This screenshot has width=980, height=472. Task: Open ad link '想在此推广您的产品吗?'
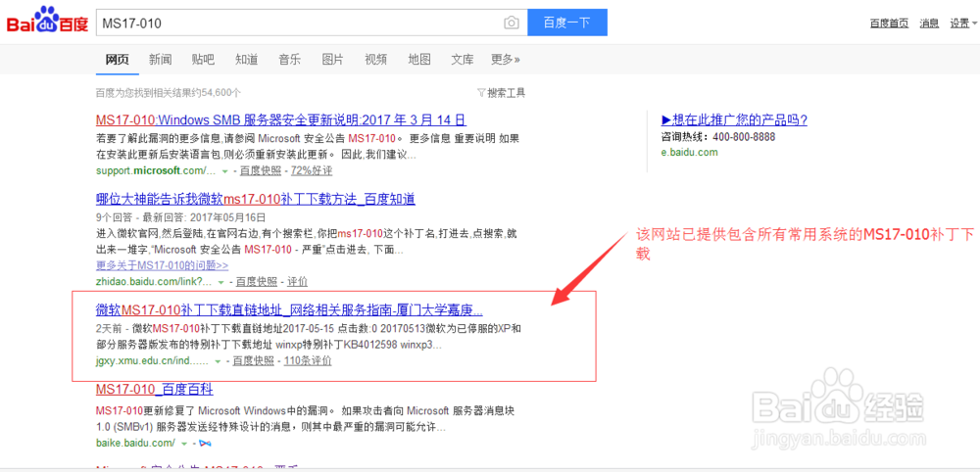[x=734, y=119]
